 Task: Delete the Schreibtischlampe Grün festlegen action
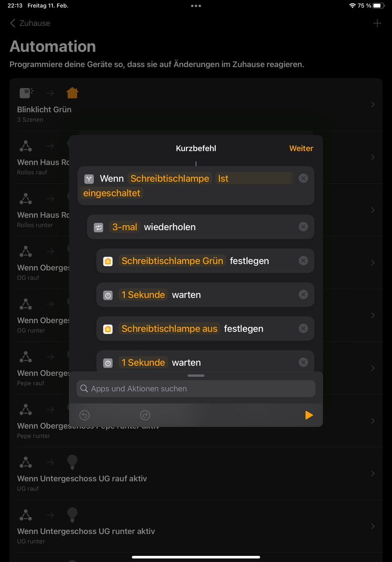303,261
